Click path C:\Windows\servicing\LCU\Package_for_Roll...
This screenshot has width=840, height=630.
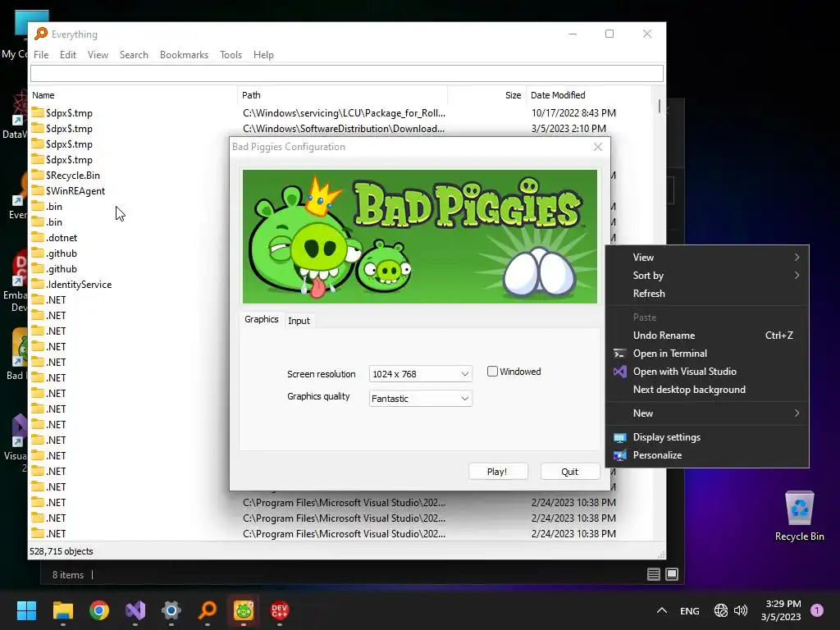click(x=344, y=113)
